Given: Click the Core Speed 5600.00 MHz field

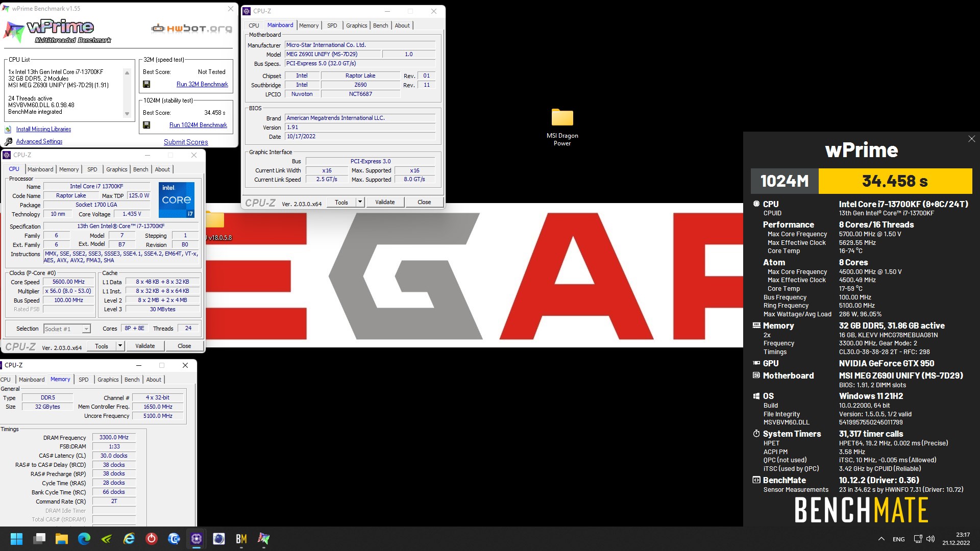Looking at the screenshot, I should (x=68, y=282).
